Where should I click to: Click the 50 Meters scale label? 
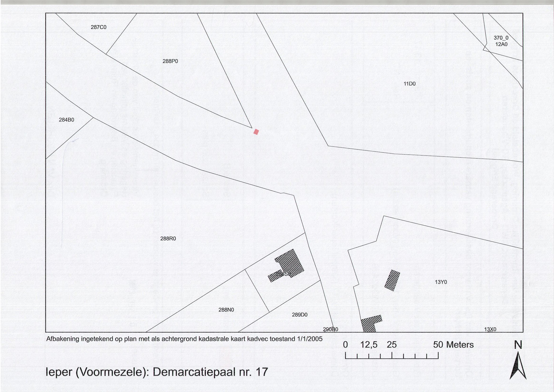click(453, 345)
